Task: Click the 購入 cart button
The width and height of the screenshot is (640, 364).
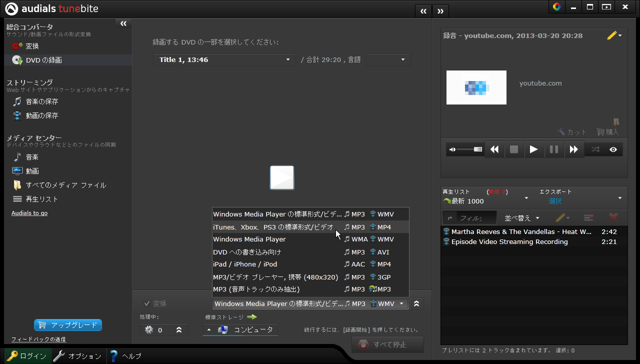Action: click(x=607, y=132)
